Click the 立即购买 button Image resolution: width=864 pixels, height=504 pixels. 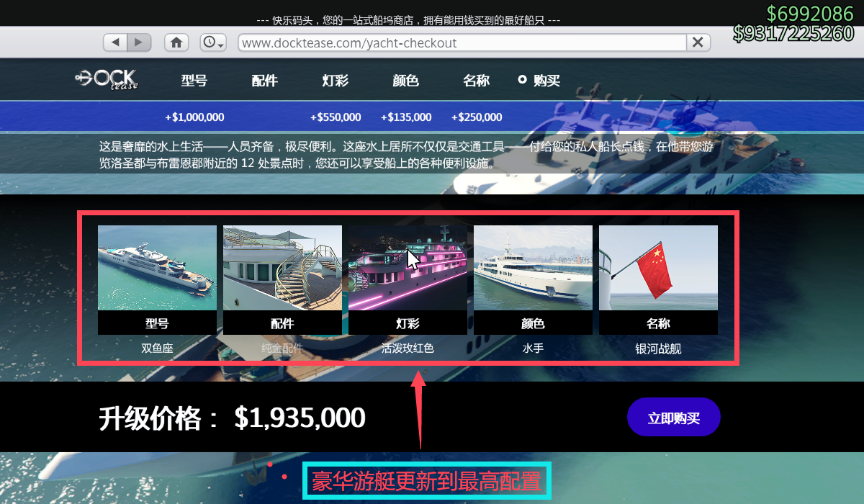(674, 418)
